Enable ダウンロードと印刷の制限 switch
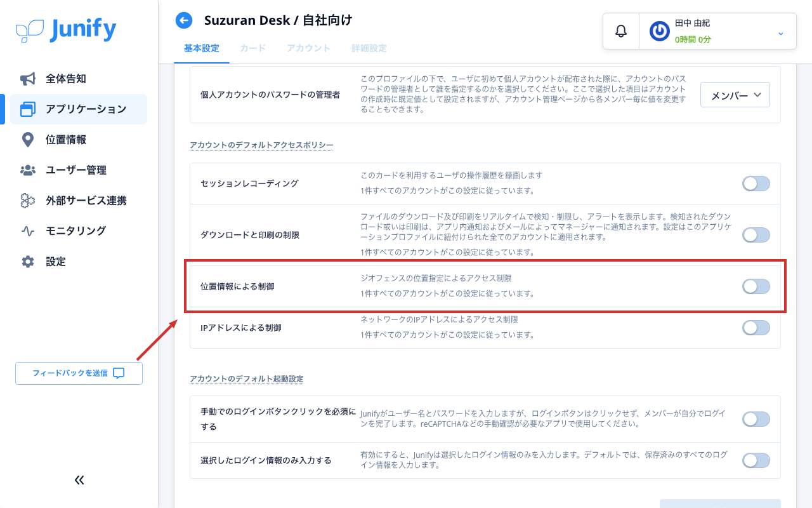 coord(756,235)
